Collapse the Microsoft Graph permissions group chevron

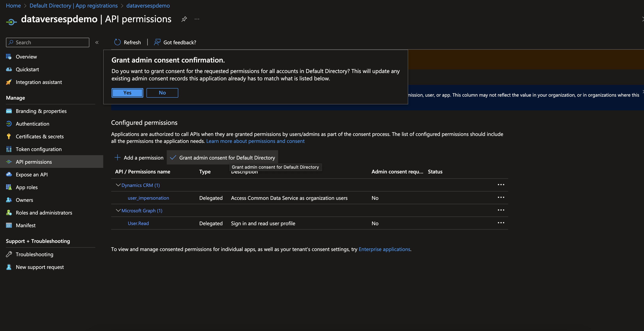pos(118,211)
